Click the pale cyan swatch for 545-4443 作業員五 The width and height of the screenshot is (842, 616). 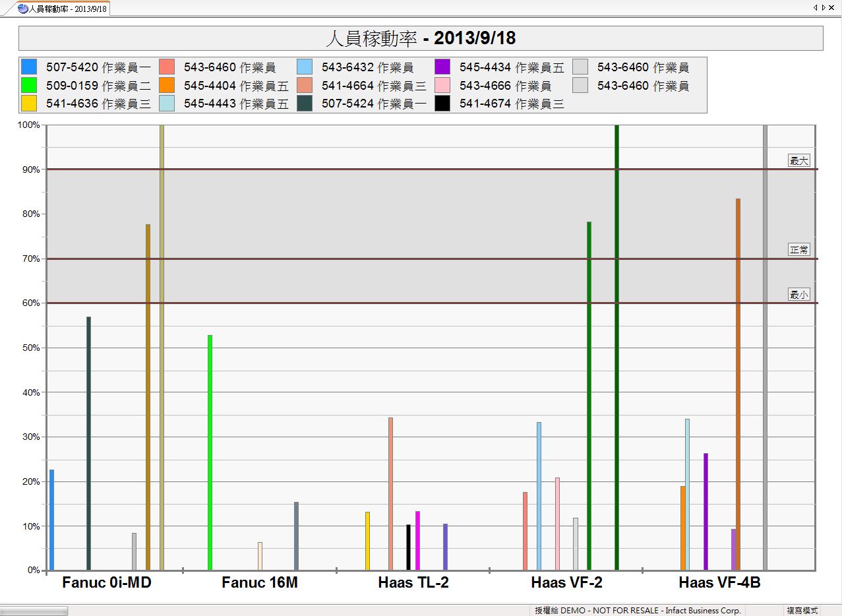pos(167,104)
